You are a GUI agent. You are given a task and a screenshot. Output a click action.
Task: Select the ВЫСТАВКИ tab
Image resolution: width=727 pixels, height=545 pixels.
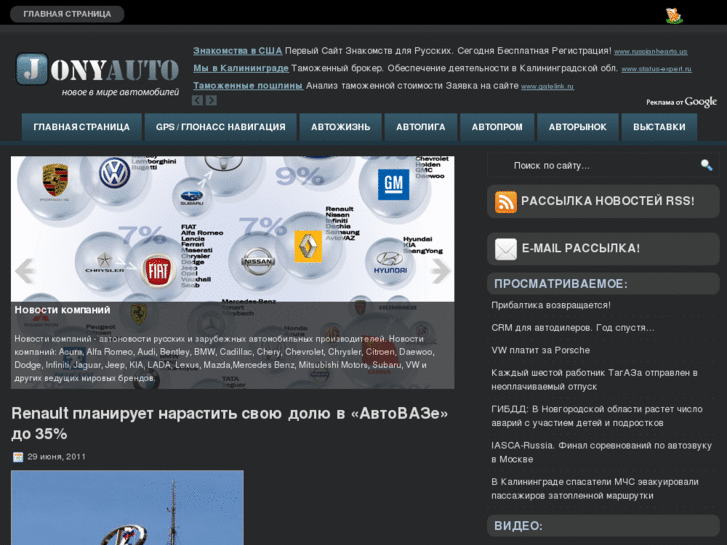tap(659, 127)
